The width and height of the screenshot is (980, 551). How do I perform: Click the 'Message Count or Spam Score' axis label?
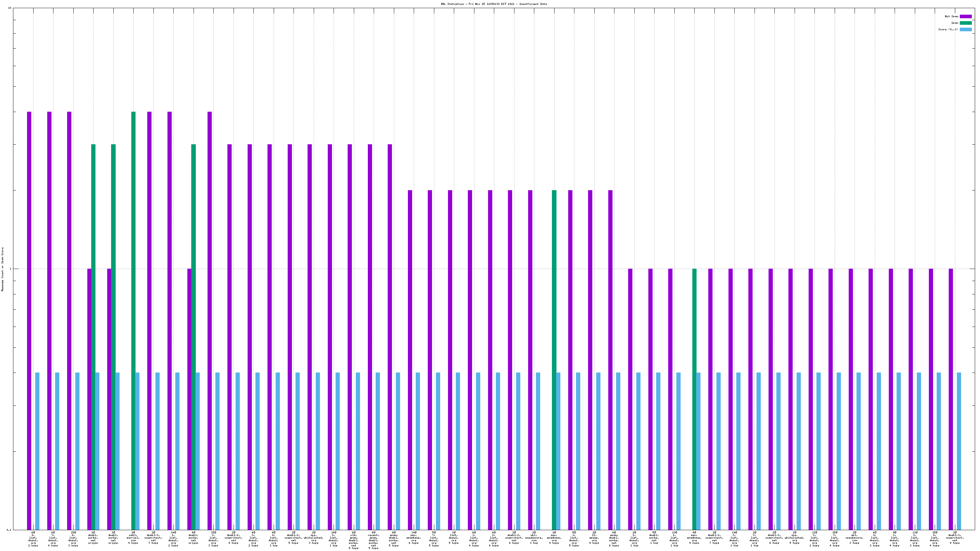click(x=2, y=269)
